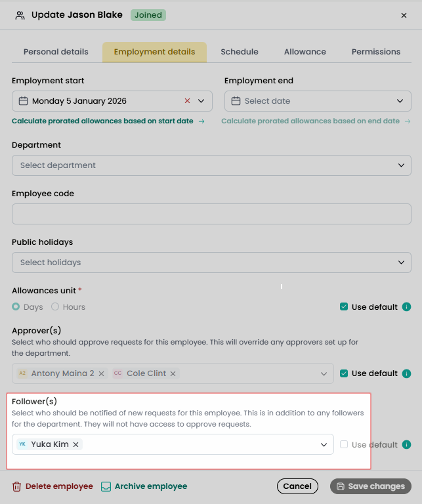Remove Antony Maina 2 from approvers
This screenshot has height=504, width=422.
tap(101, 373)
